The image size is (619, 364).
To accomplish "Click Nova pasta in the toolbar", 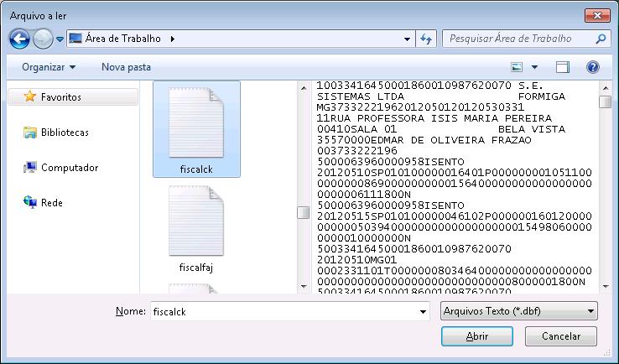I will pos(126,67).
